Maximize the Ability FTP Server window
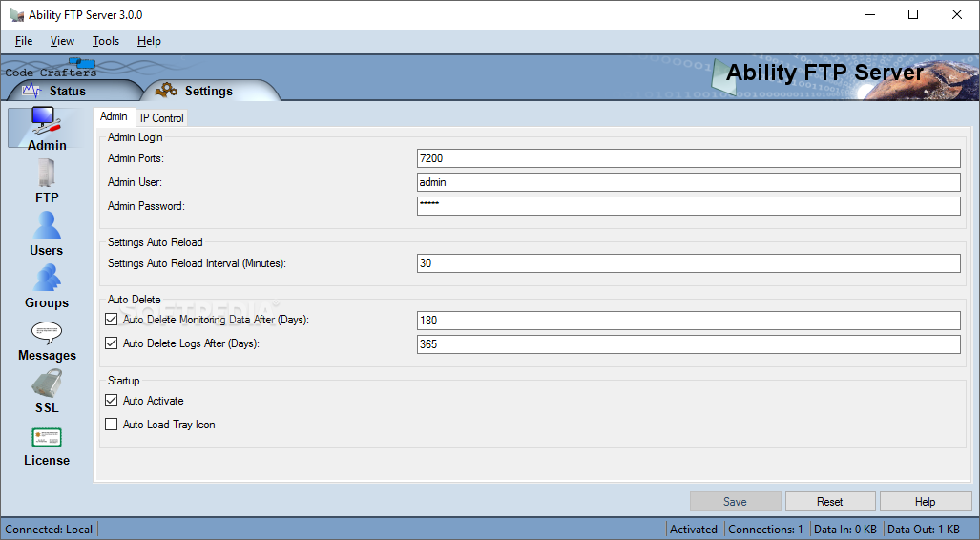This screenshot has width=980, height=540. pyautogui.click(x=913, y=14)
